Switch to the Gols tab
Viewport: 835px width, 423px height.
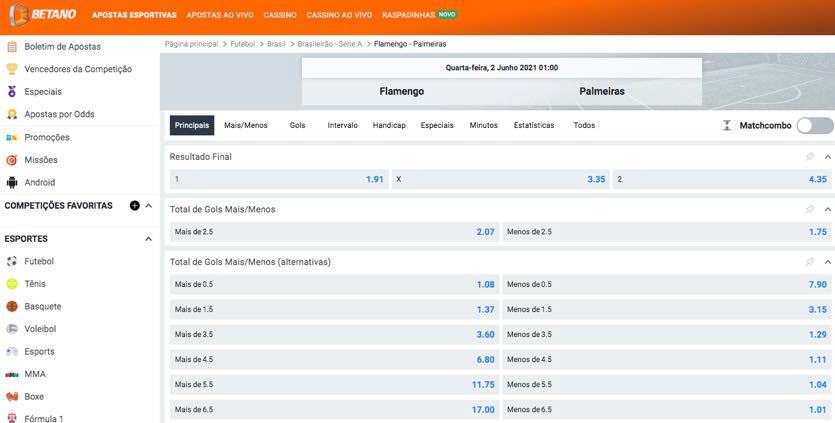[297, 125]
